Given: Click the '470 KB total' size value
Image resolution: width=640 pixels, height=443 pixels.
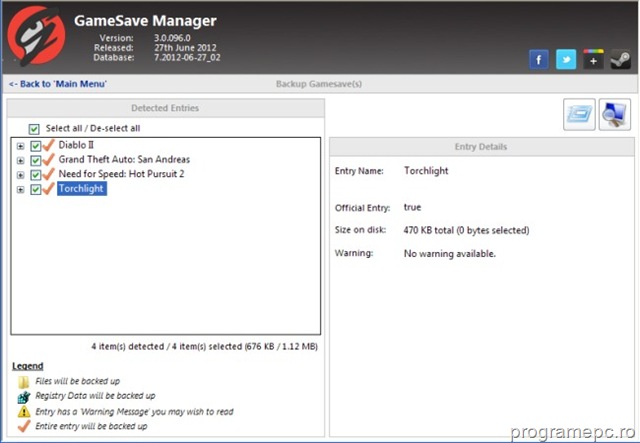Looking at the screenshot, I should 467,230.
